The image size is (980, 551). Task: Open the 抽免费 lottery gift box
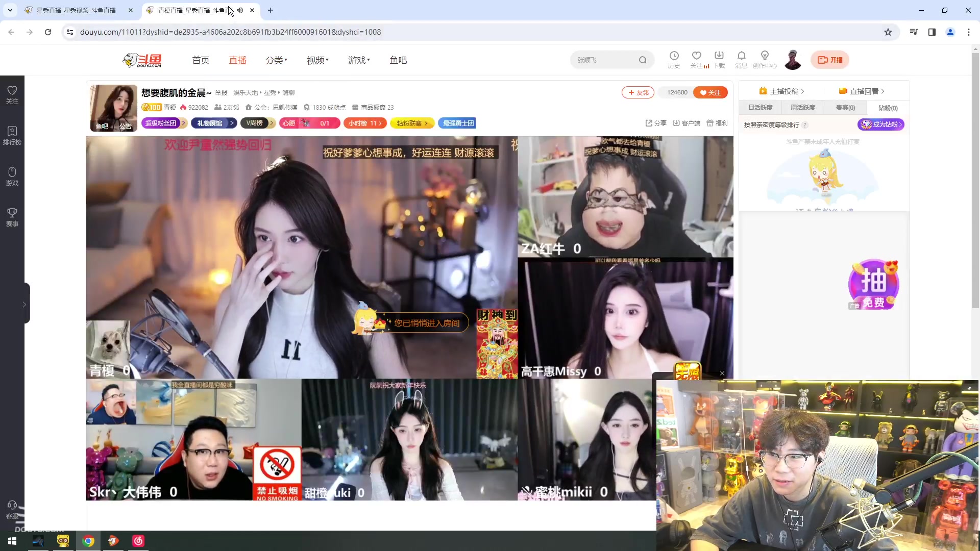click(x=873, y=284)
